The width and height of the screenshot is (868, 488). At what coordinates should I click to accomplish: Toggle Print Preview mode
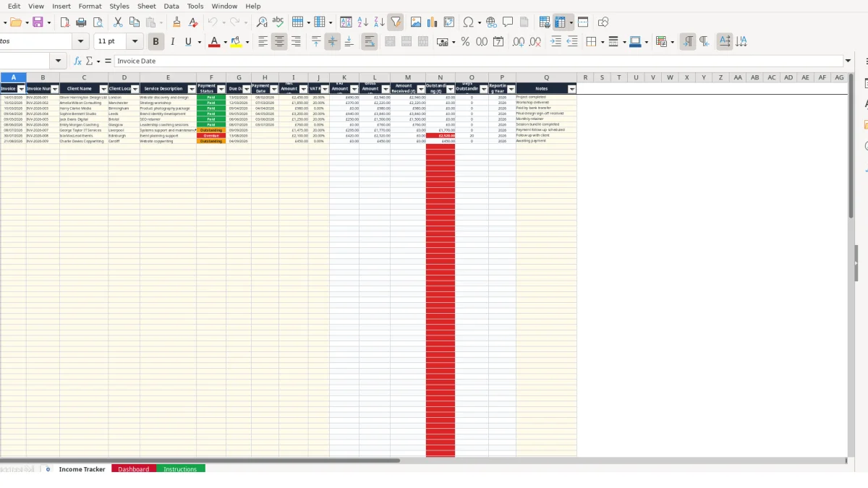pos(98,22)
